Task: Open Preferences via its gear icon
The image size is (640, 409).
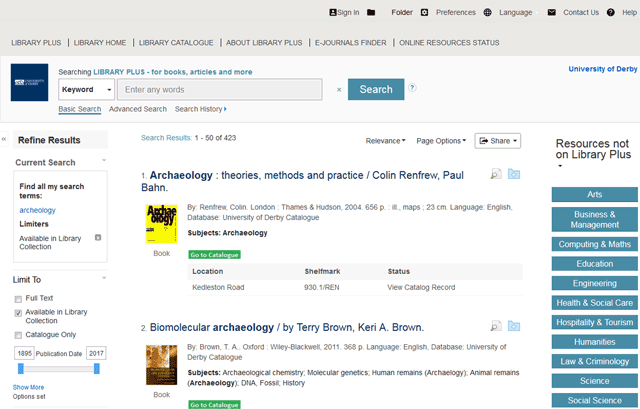Action: [x=424, y=13]
